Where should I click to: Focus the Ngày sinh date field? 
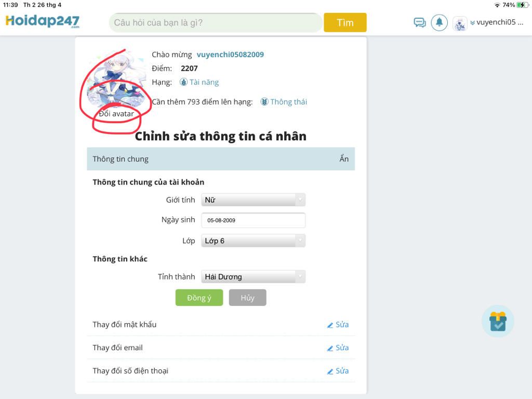(x=253, y=220)
